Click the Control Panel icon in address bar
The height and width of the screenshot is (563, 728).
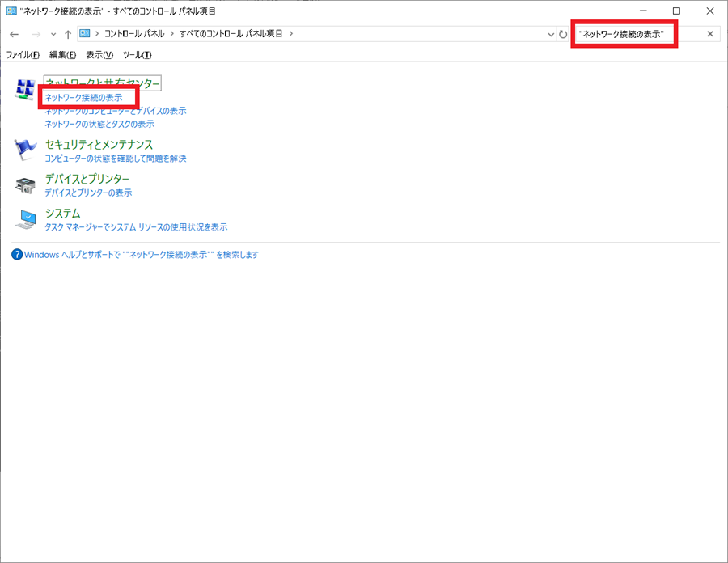(x=84, y=33)
